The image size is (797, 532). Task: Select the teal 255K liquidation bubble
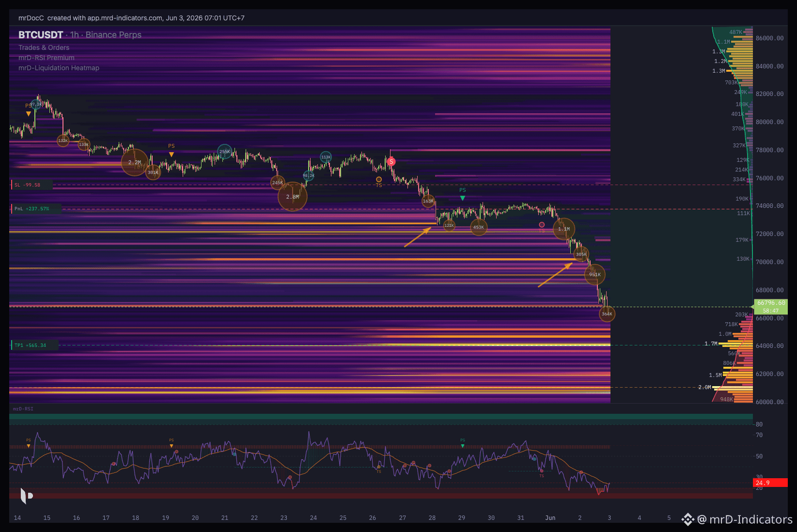click(x=225, y=152)
